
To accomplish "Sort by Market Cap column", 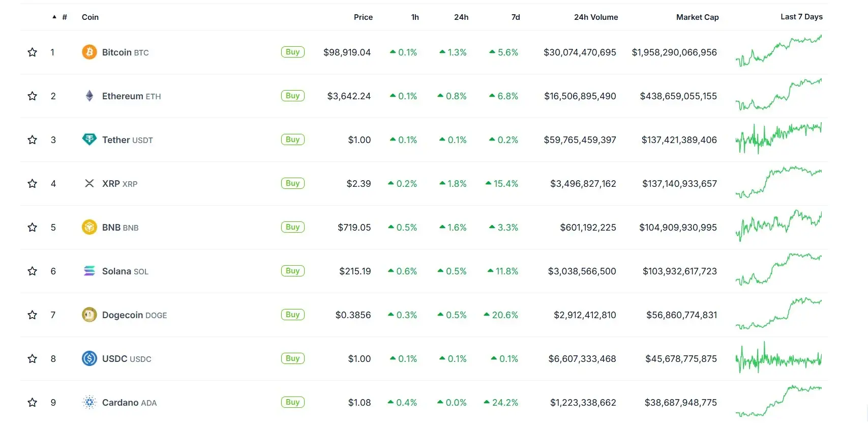I will pyautogui.click(x=697, y=17).
